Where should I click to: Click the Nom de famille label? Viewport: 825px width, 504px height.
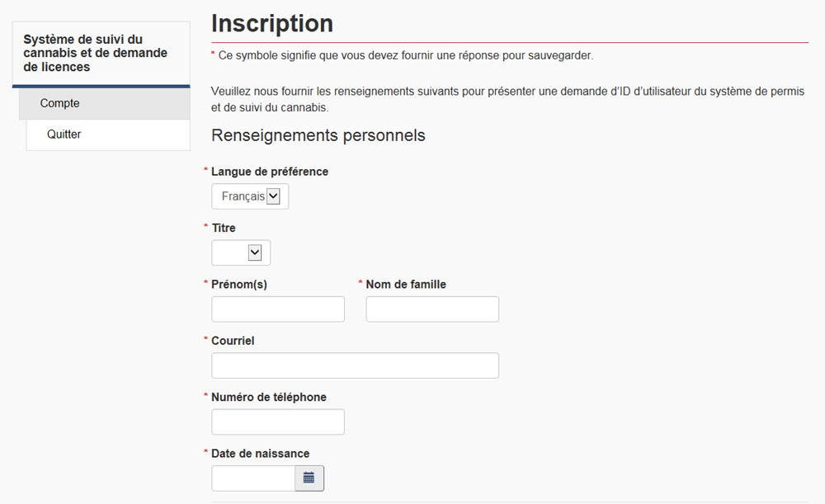pos(406,284)
